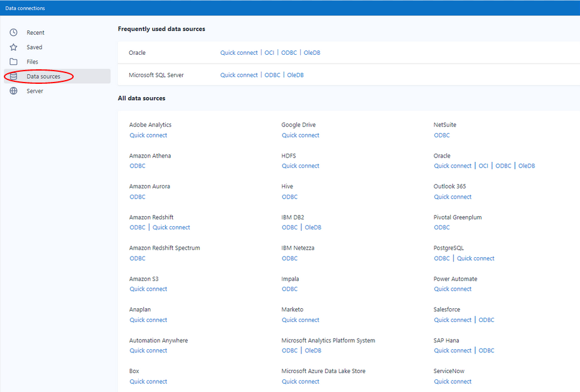Choose OleDB for Microsoft SQL Server

point(295,75)
